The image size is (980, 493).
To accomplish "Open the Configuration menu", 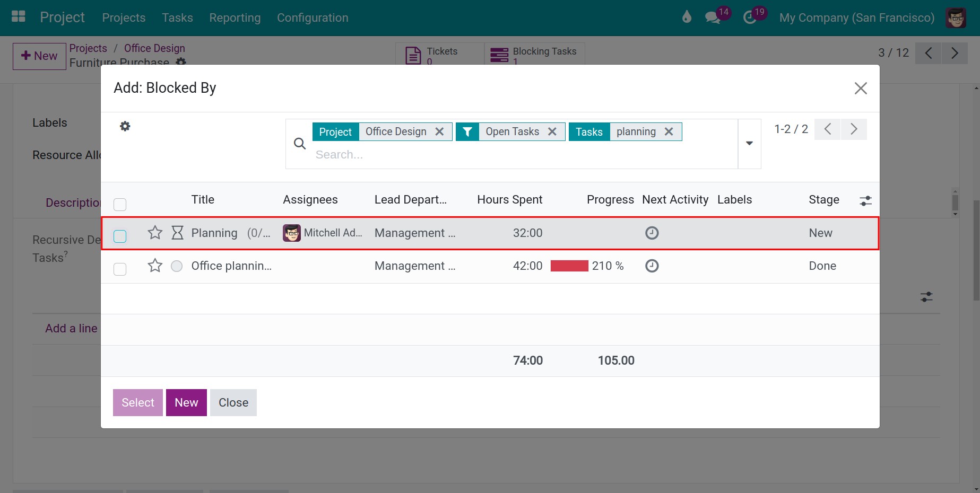I will click(313, 17).
